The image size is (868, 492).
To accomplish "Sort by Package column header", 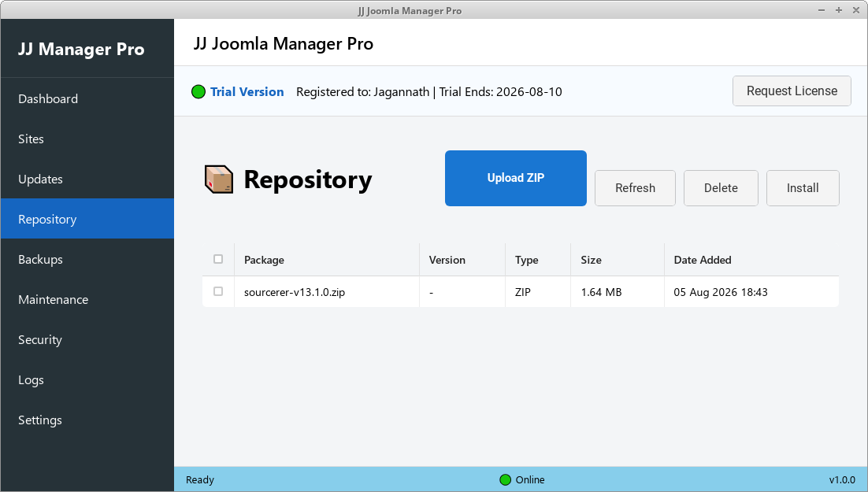I will pos(327,260).
